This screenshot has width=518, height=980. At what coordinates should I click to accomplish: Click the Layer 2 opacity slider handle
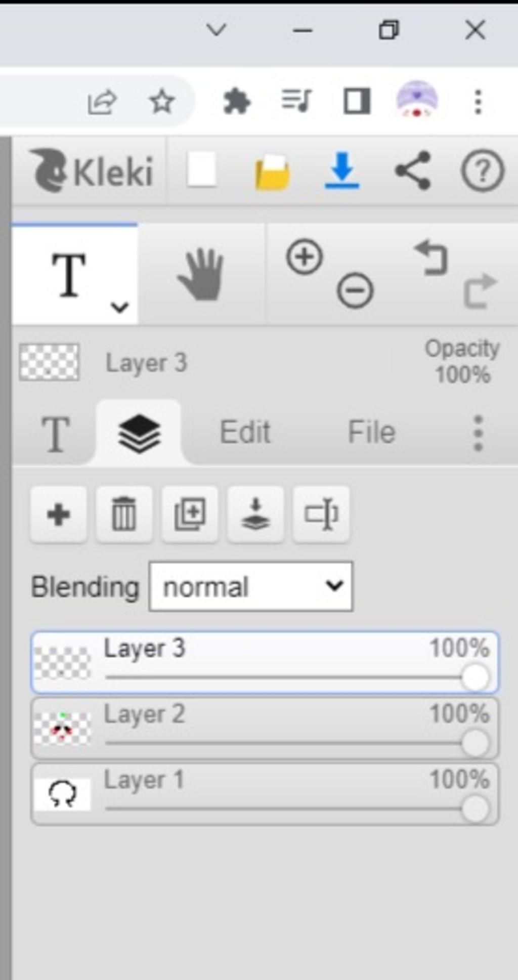click(x=475, y=743)
